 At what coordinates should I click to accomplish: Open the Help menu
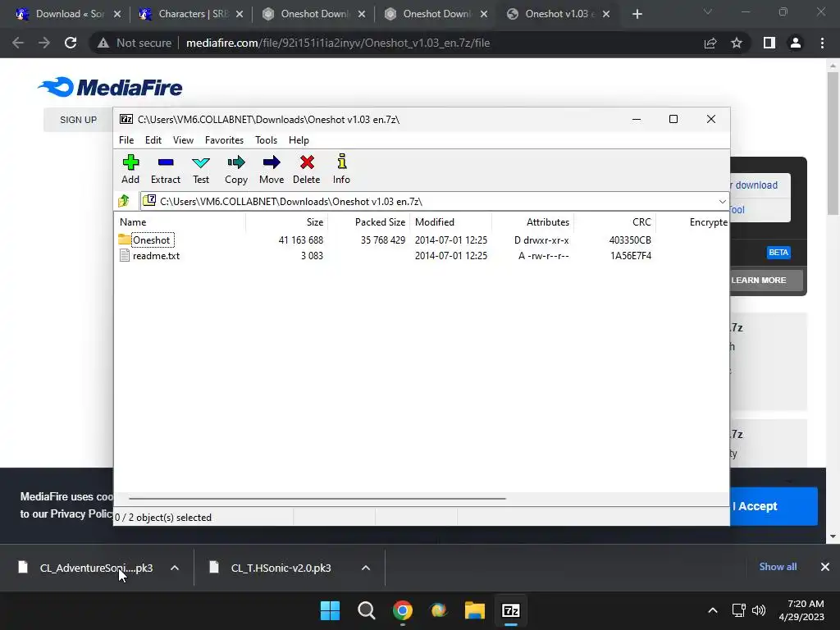(x=299, y=139)
